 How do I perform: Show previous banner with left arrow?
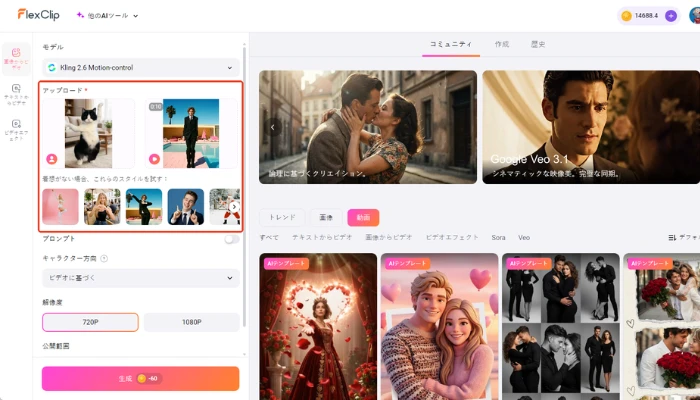pos(272,127)
